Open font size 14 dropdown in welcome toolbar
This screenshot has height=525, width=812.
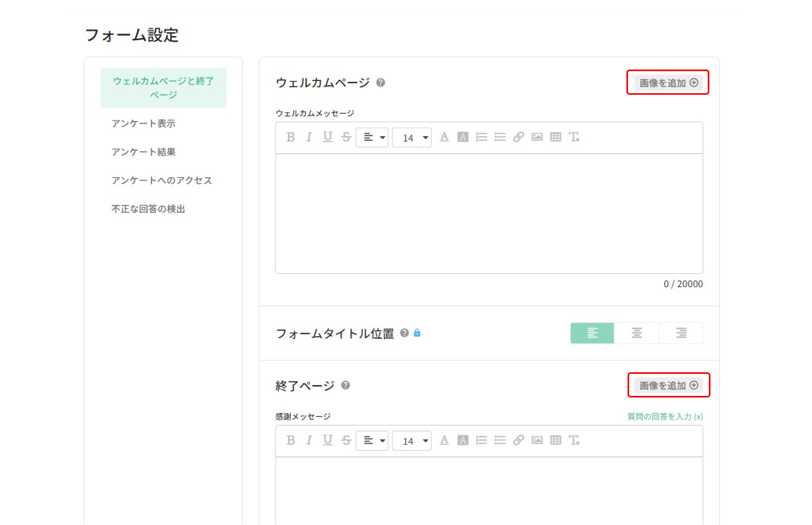coord(412,137)
